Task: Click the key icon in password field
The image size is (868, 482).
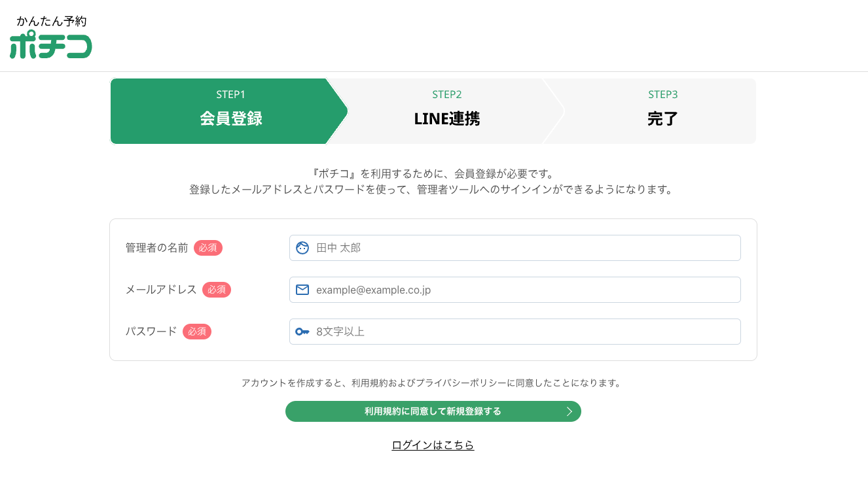Action: [x=302, y=332]
